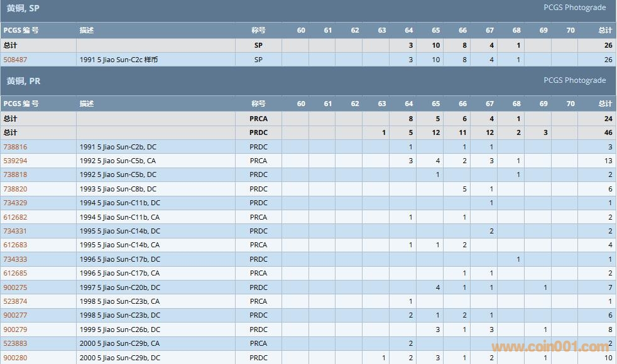Select PCGS number 738818 link
The width and height of the screenshot is (617, 364).
point(16,174)
